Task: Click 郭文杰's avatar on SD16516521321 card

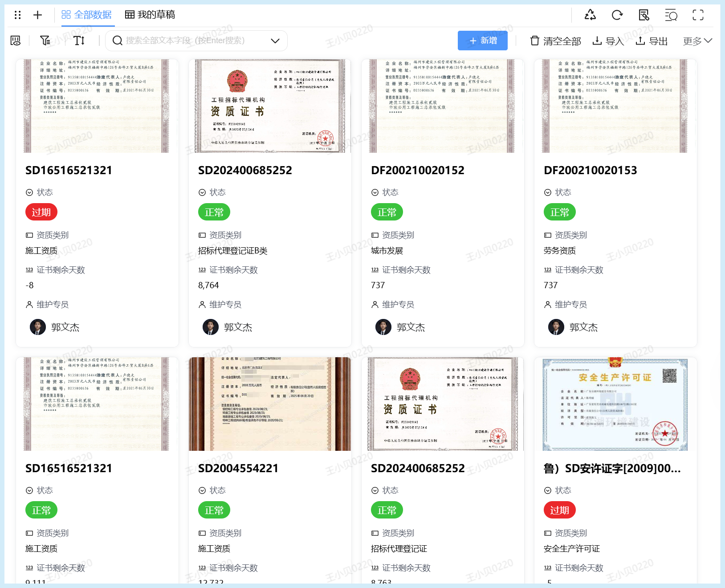Action: click(x=38, y=327)
